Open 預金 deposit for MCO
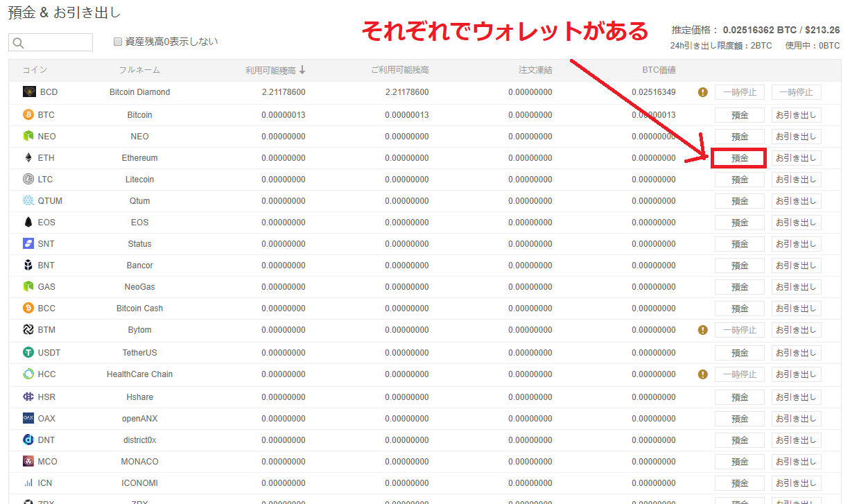850x504 pixels. 740,462
